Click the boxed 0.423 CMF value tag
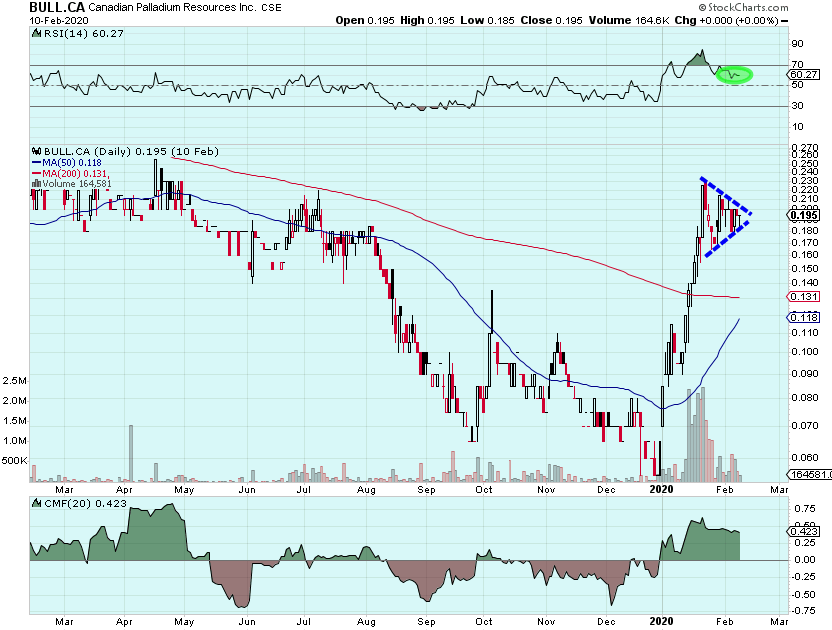The height and width of the screenshot is (630, 832). (804, 531)
